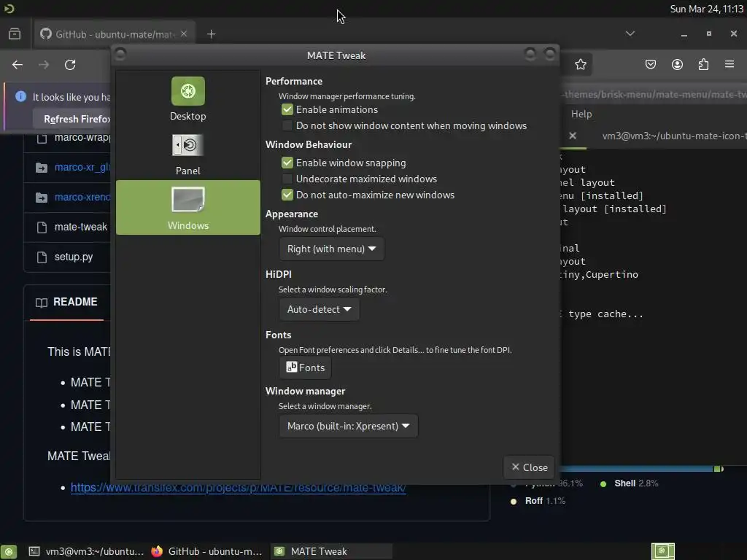Screen dimensions: 747x560
Task: Click the info icon in the Firefox notification
Action: (x=20, y=97)
